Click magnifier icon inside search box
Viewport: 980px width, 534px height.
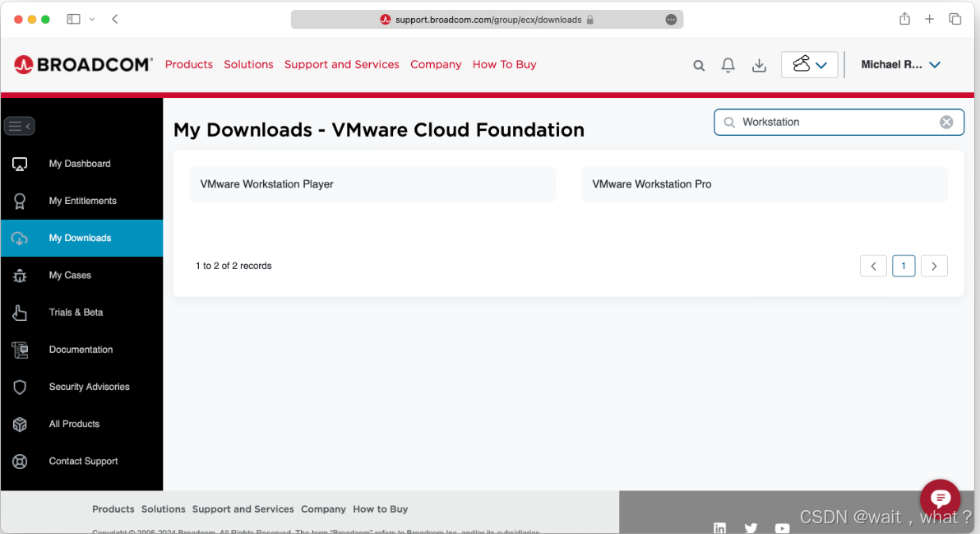[x=728, y=122]
